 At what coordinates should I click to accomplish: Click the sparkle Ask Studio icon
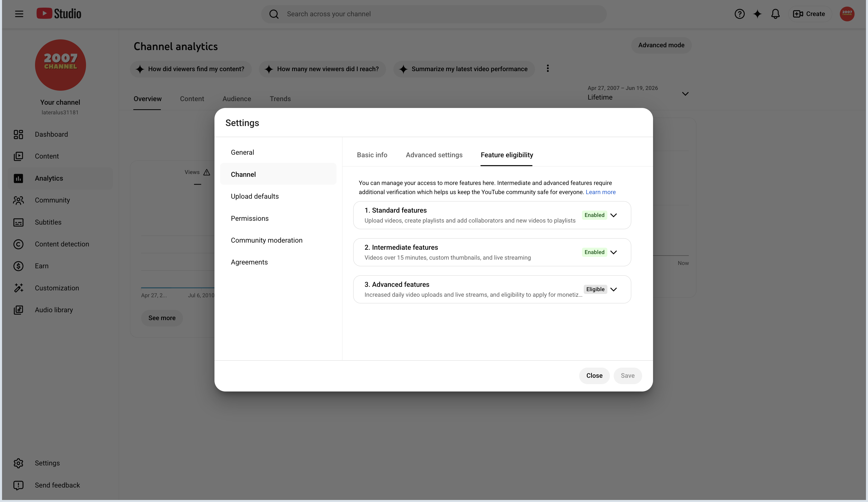pos(757,14)
